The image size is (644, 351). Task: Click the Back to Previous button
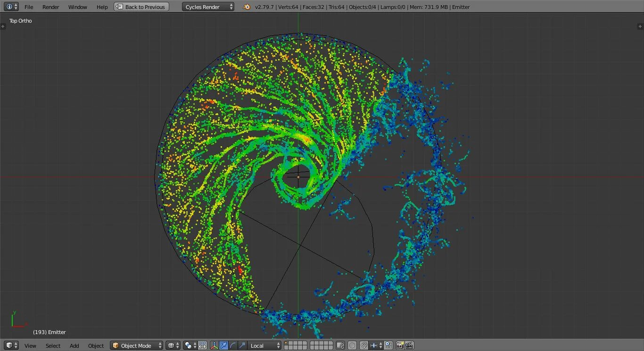coord(141,7)
